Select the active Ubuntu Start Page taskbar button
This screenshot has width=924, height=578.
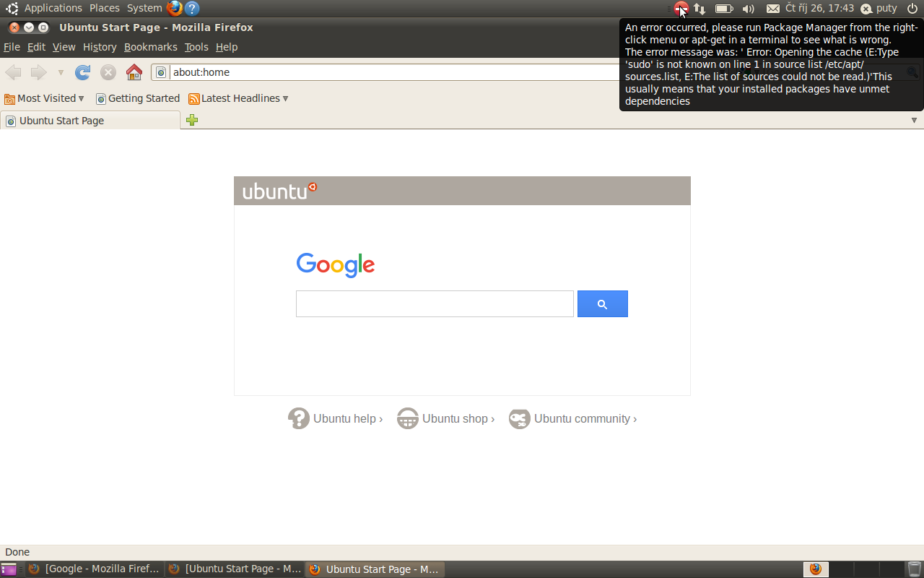[x=375, y=569]
